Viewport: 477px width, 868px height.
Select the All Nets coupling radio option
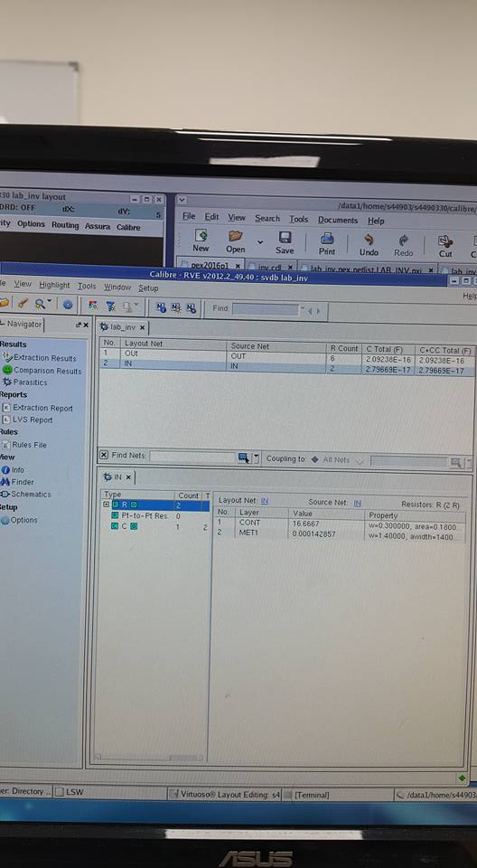pyautogui.click(x=315, y=459)
